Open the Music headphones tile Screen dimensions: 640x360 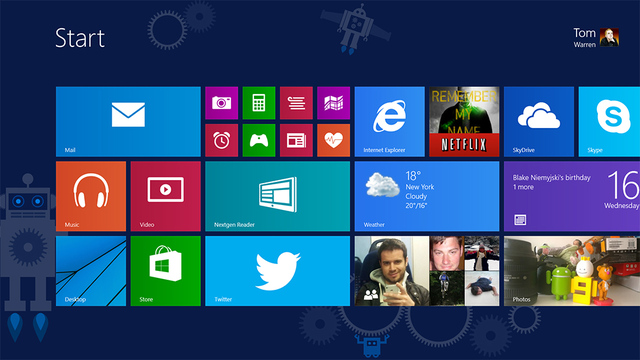pos(91,196)
